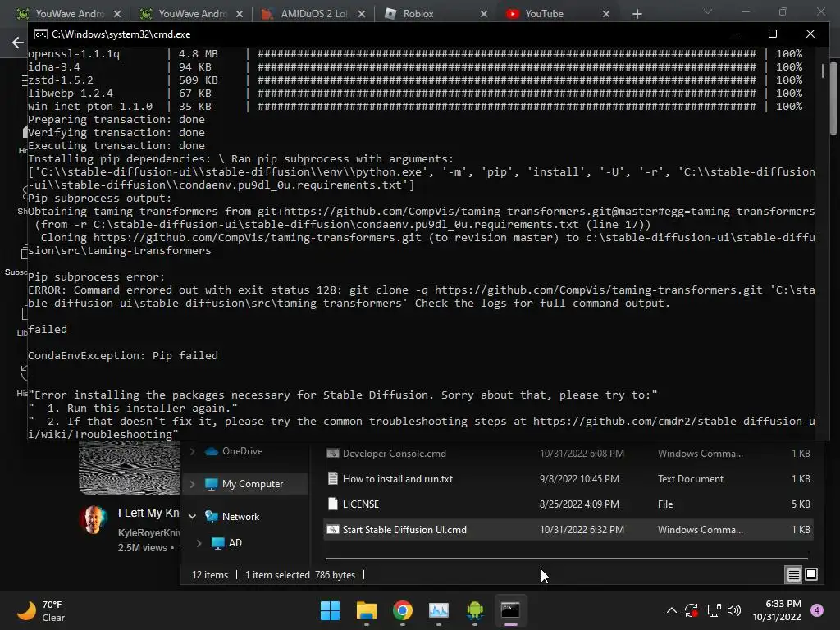840x630 pixels.
Task: Expand the My Computer tree node
Action: click(192, 484)
